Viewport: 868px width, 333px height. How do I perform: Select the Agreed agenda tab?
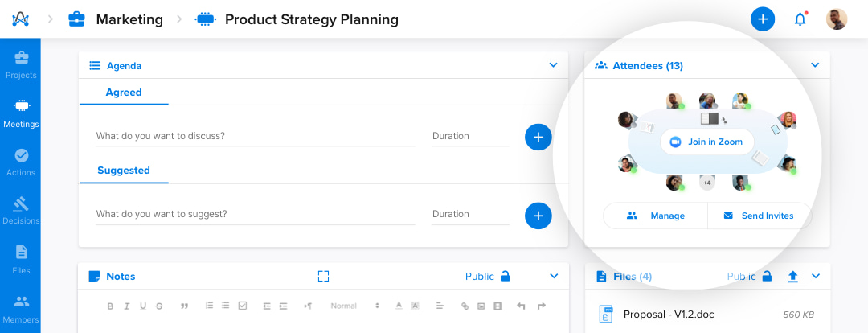coord(124,92)
